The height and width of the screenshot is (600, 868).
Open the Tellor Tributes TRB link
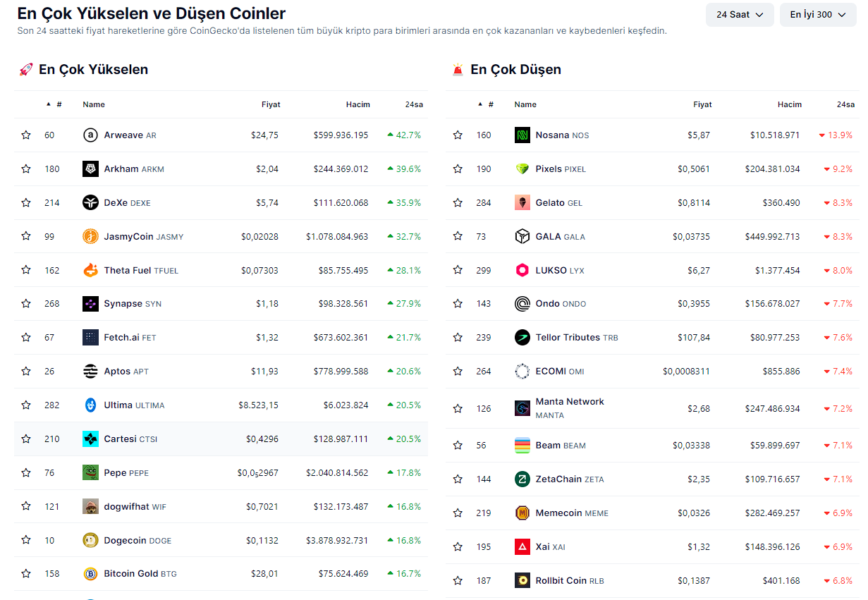pos(577,337)
